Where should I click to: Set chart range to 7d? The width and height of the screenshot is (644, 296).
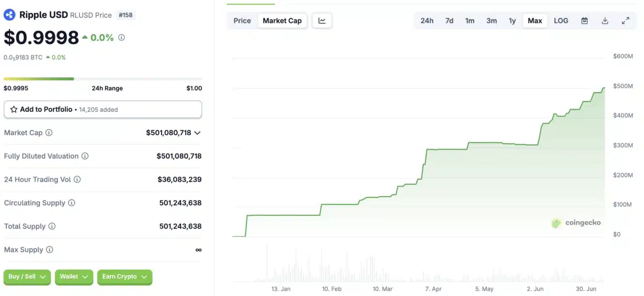point(449,21)
